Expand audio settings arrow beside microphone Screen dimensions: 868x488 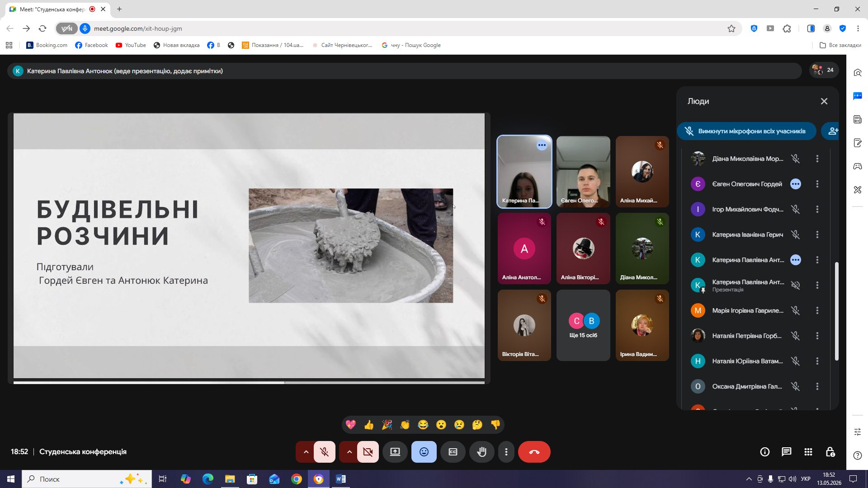coord(306,452)
